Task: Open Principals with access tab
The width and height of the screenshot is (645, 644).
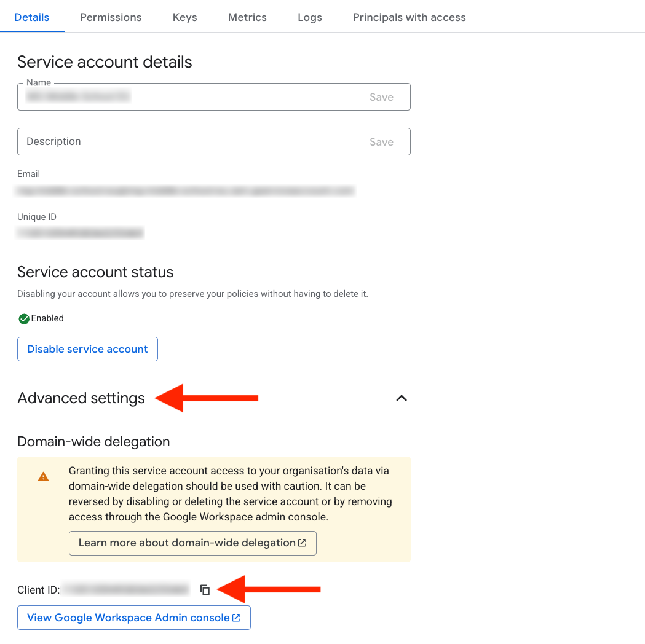Action: click(x=410, y=17)
